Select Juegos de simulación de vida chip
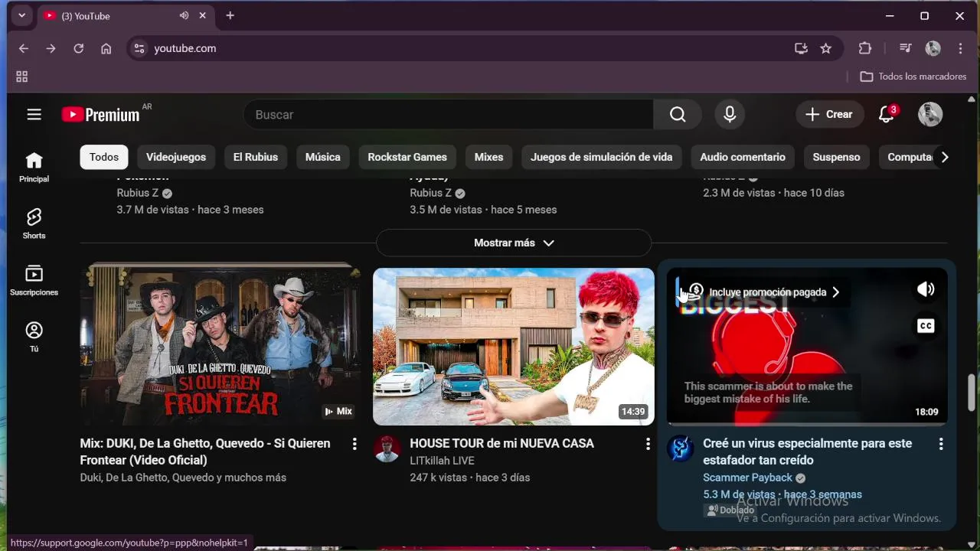 click(x=602, y=157)
